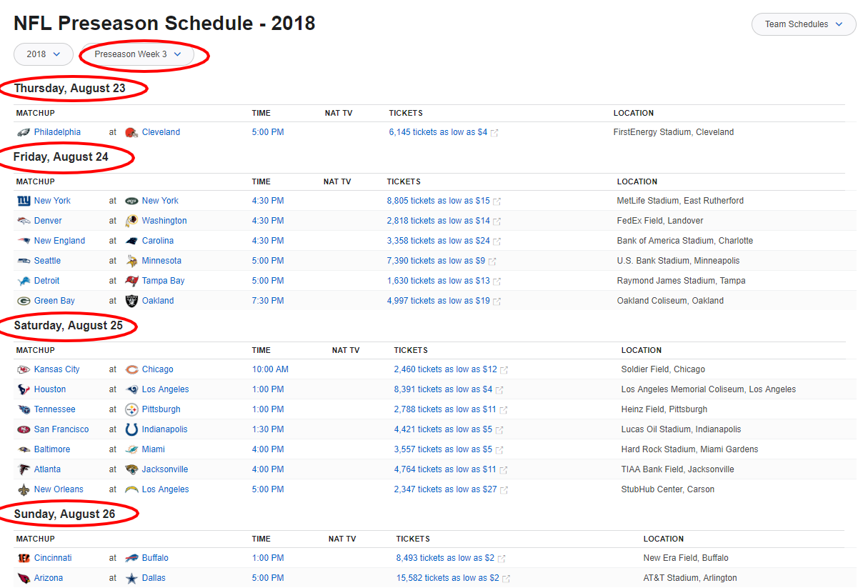868x588 pixels.
Task: Click the Los Angeles Chargers bolt logo
Action: (131, 489)
